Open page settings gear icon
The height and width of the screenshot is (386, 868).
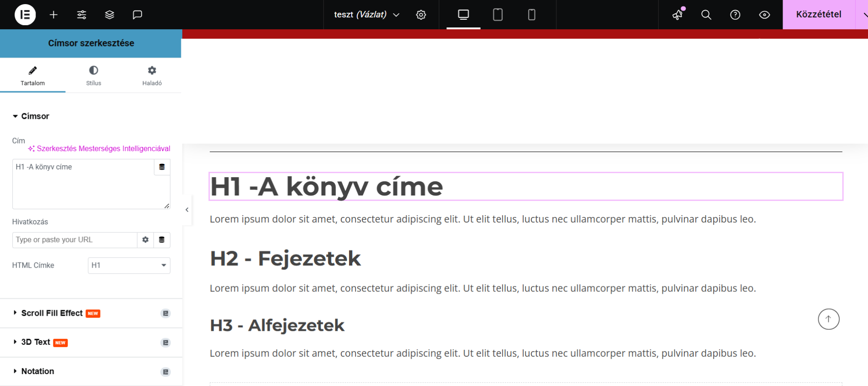[421, 15]
